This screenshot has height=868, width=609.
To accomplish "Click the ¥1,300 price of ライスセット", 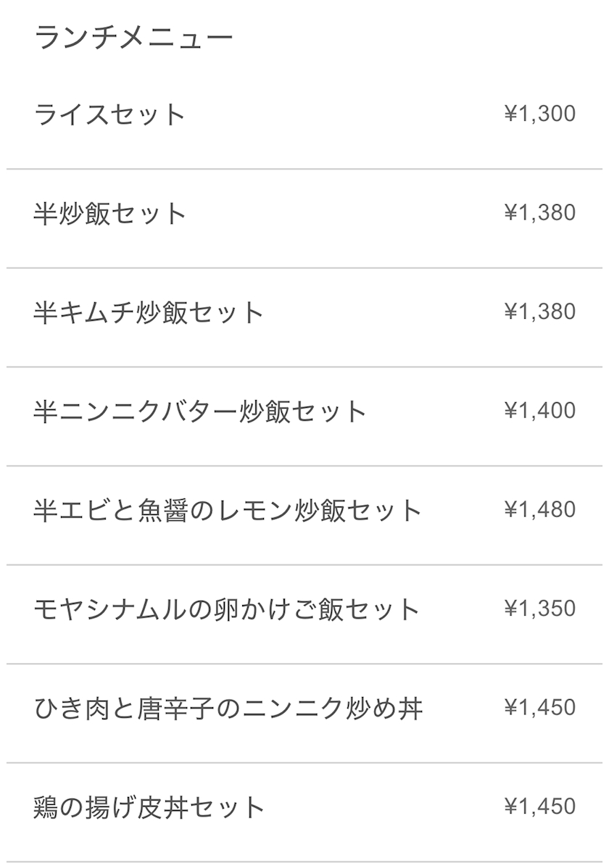I will click(x=539, y=114).
